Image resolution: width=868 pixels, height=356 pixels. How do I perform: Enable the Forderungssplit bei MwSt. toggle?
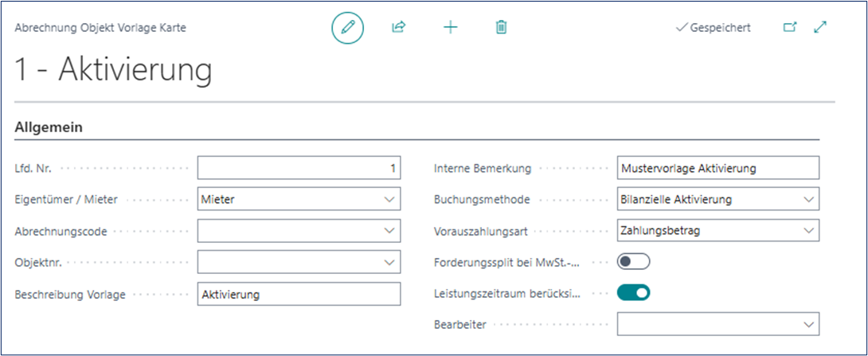634,261
